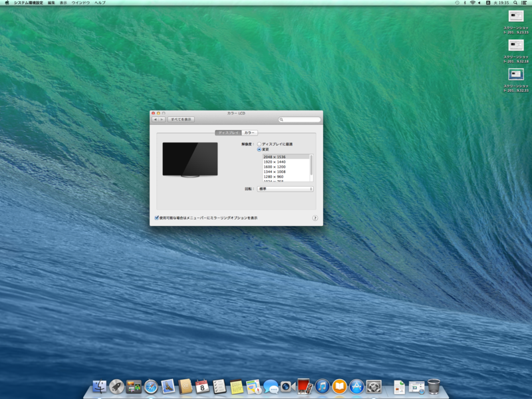Go back with the left arrow button
Image resolution: width=532 pixels, height=399 pixels.
pos(156,120)
